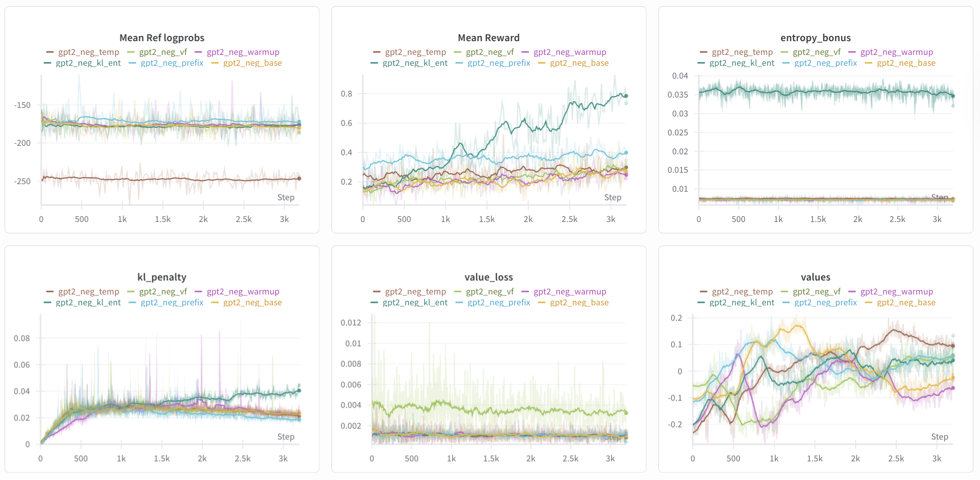Click brown gpt2_neg_temp color swatch in values legend
The height and width of the screenshot is (480, 980).
[x=703, y=292]
